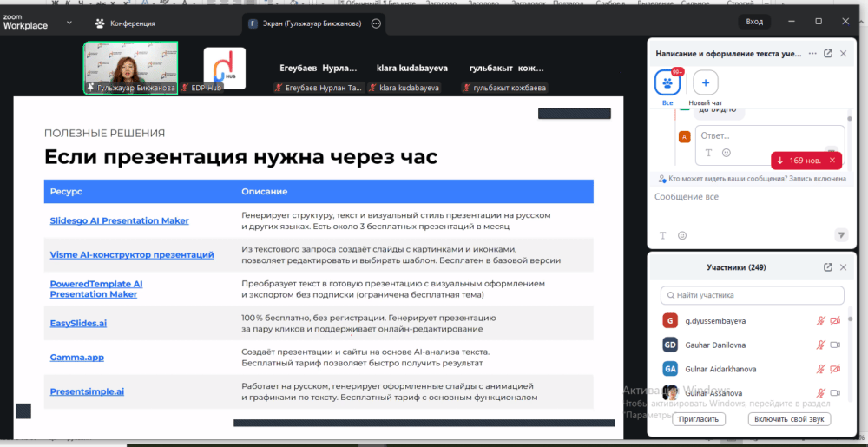Open chat panel three-dots more options

coord(812,54)
